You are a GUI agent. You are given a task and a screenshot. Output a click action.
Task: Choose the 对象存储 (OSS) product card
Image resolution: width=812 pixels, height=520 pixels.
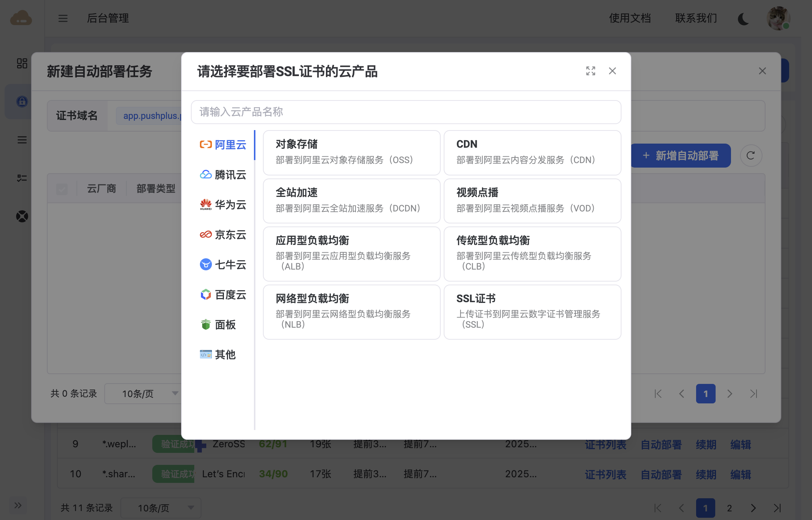point(351,153)
